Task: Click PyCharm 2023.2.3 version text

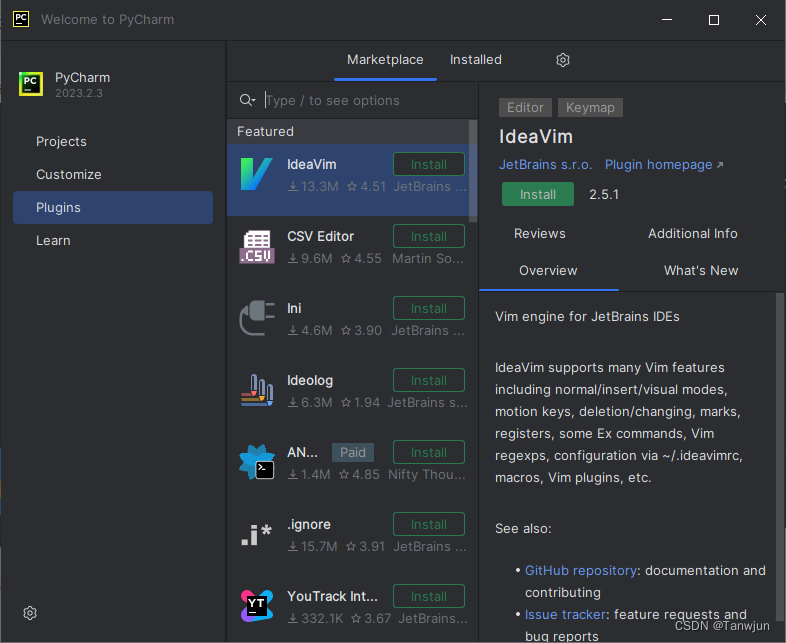Action: point(79,93)
